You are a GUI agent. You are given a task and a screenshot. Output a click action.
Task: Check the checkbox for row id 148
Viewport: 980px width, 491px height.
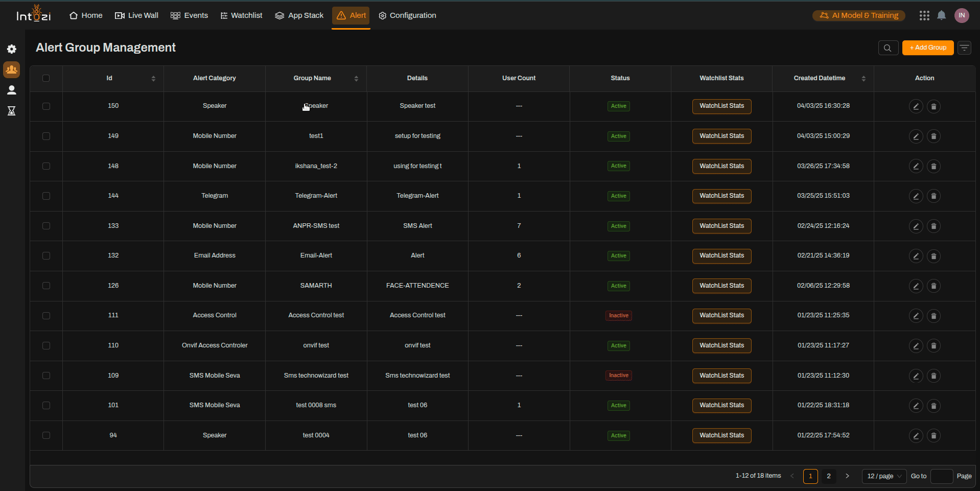[46, 166]
